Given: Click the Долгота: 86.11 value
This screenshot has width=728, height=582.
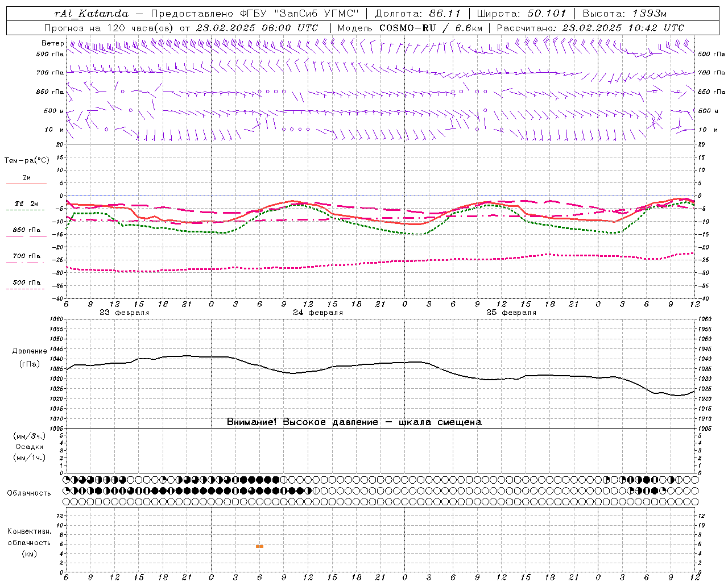Looking at the screenshot, I should [x=418, y=14].
